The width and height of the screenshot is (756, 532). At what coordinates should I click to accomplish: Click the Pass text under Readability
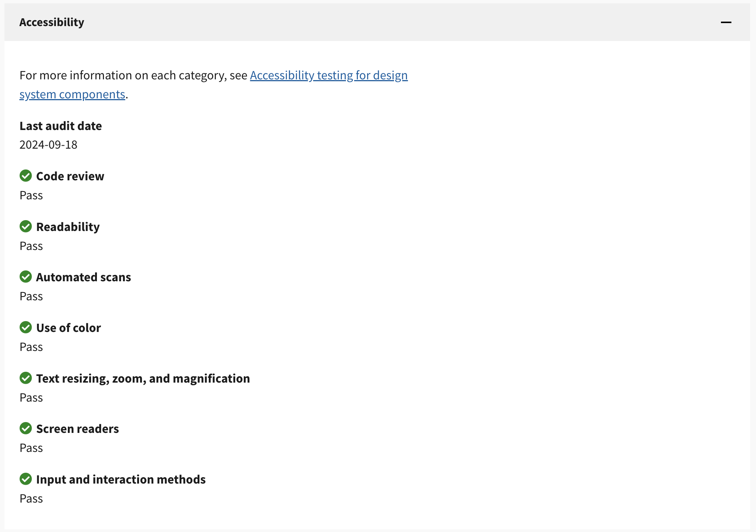(x=31, y=246)
